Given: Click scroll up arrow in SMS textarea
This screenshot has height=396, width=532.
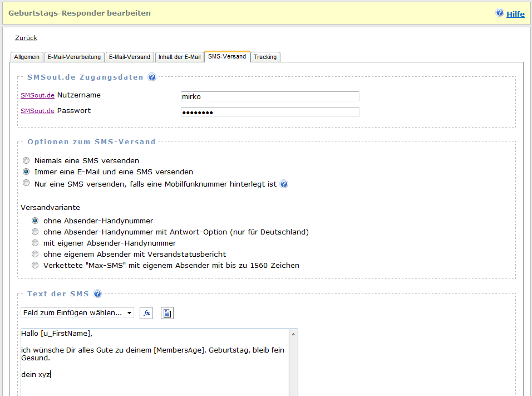Looking at the screenshot, I should [x=294, y=334].
